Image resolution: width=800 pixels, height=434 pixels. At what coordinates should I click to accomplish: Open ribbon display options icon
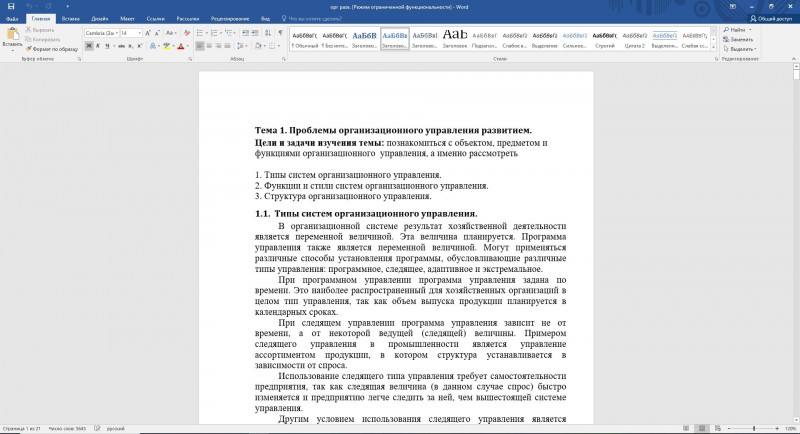733,7
